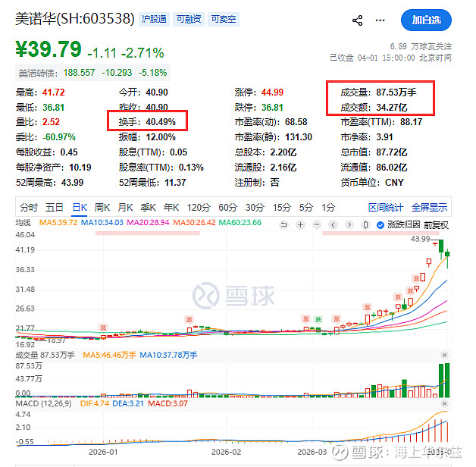This screenshot has height=467, width=476.
Task: Open 区间统计 range statistics
Action: (x=386, y=208)
